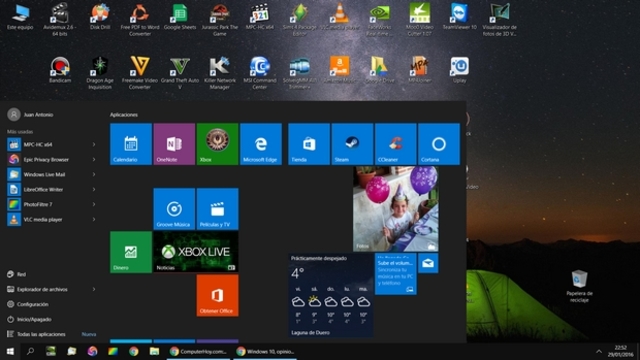The height and width of the screenshot is (360, 640).
Task: Show hidden system tray icons
Action: click(599, 351)
